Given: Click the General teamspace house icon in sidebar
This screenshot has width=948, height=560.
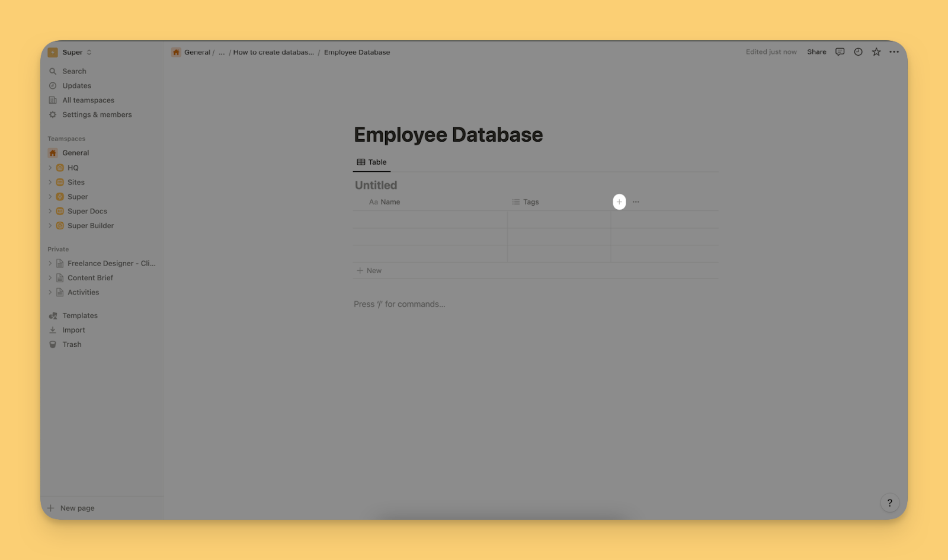Looking at the screenshot, I should pyautogui.click(x=53, y=153).
